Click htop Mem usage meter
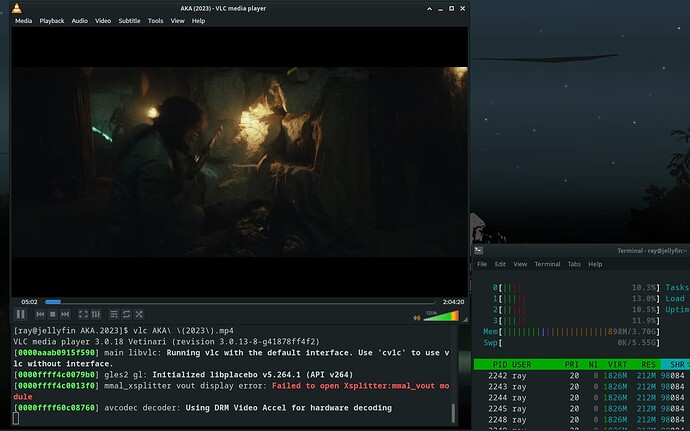Screen dimensions: 690x431 click(572, 332)
